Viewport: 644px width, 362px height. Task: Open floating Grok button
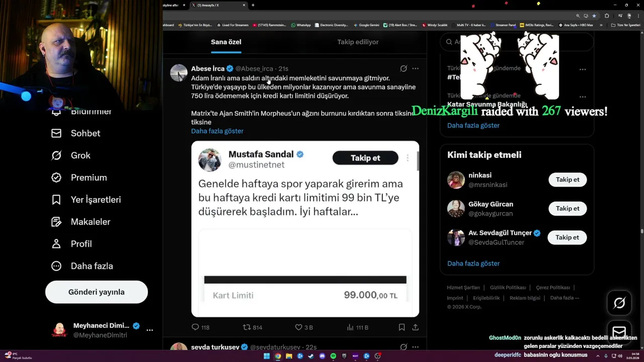point(619,303)
